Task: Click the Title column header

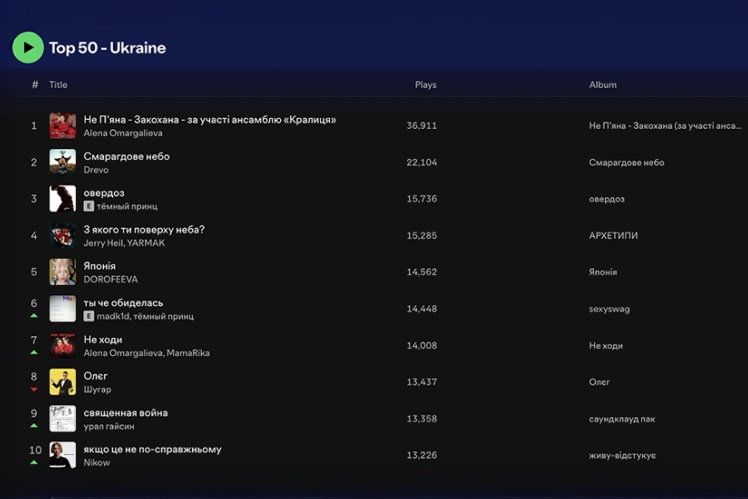Action: click(58, 84)
